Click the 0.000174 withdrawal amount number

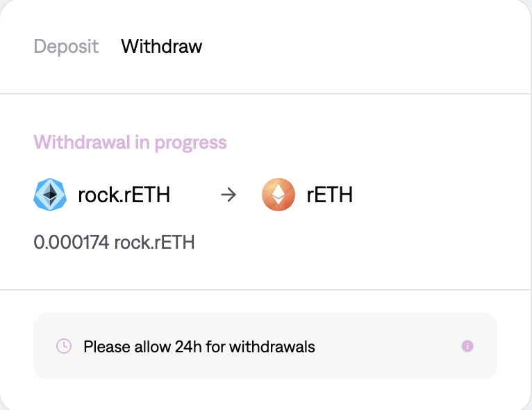[x=71, y=243]
